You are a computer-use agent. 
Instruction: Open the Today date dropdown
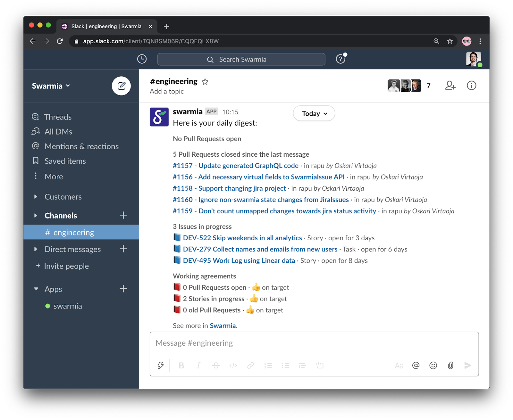(314, 113)
